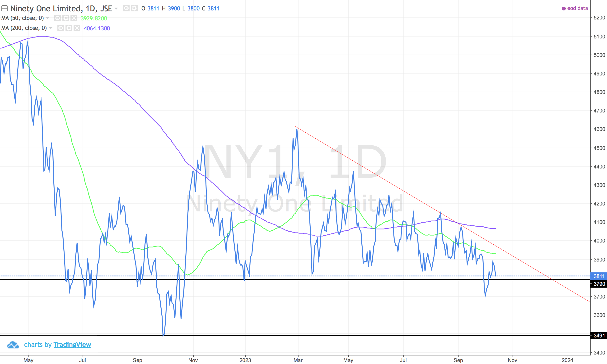Click the TradingView cloud logo icon
607x364 pixels.
(13, 345)
